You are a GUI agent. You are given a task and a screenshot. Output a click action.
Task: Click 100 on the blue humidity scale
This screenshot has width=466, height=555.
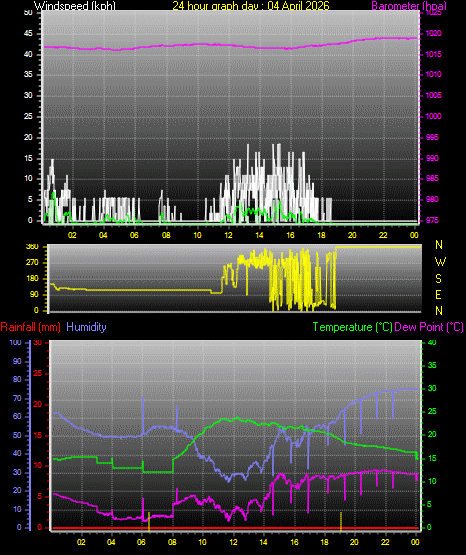tap(16, 342)
